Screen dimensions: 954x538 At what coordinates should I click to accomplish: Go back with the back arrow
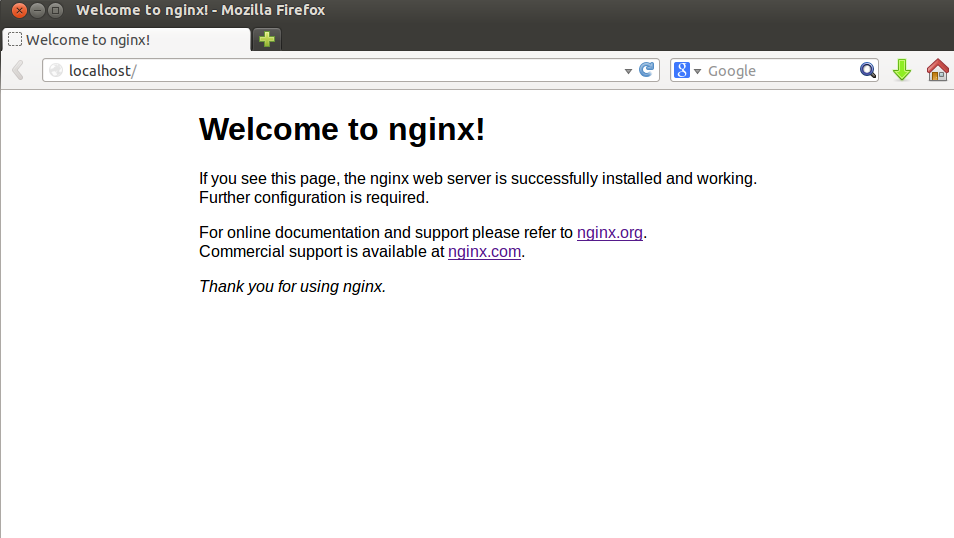pos(18,71)
